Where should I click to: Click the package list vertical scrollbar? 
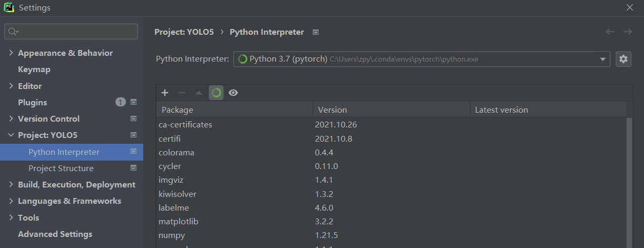click(629, 182)
